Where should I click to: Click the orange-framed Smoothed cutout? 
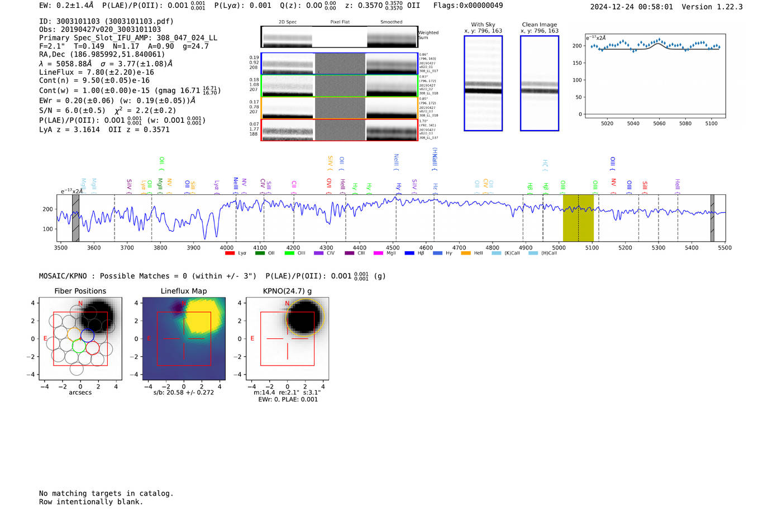click(x=392, y=108)
